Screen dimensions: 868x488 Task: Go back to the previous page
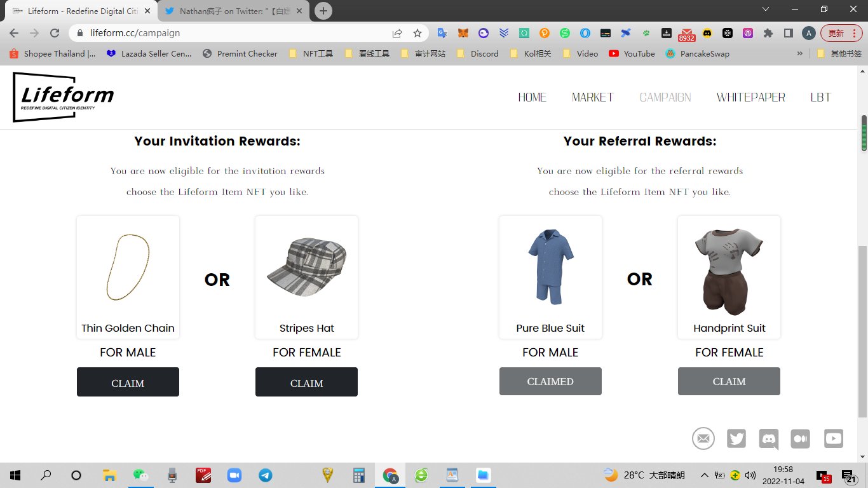click(x=14, y=33)
